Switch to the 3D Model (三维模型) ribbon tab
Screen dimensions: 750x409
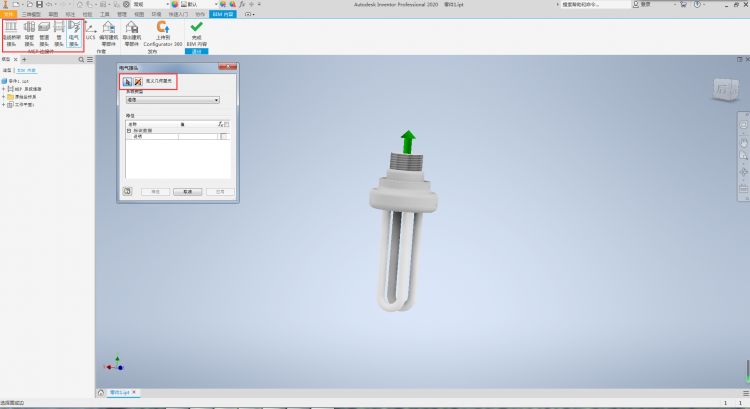tap(31, 14)
